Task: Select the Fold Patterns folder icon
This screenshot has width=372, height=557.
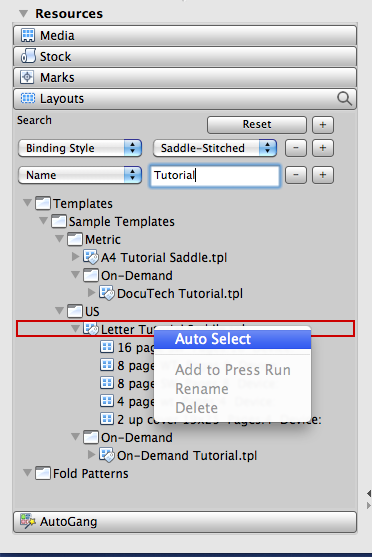Action: [43, 473]
